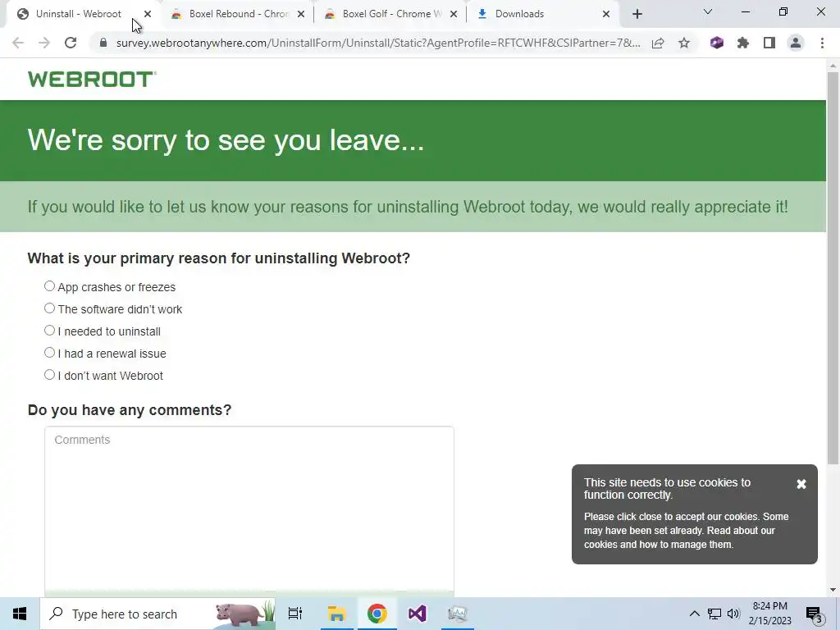Bookmark this page with star icon
840x630 pixels.
684,43
